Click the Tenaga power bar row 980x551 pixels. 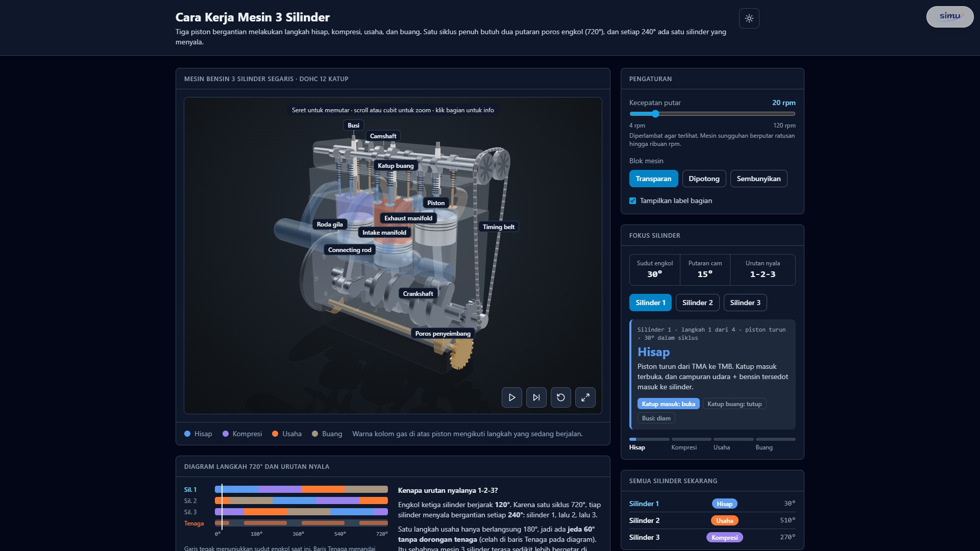coord(301,523)
